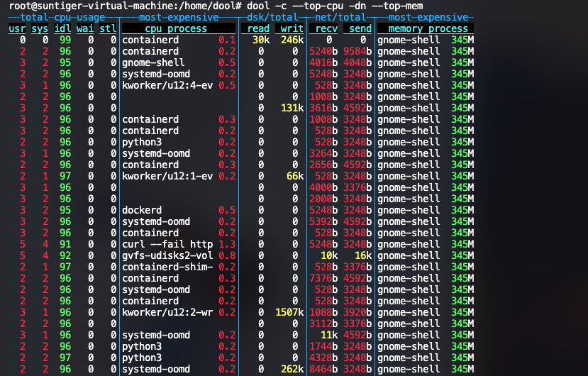Click the "4016b" recv value
The height and width of the screenshot is (376, 588).
pyautogui.click(x=323, y=62)
